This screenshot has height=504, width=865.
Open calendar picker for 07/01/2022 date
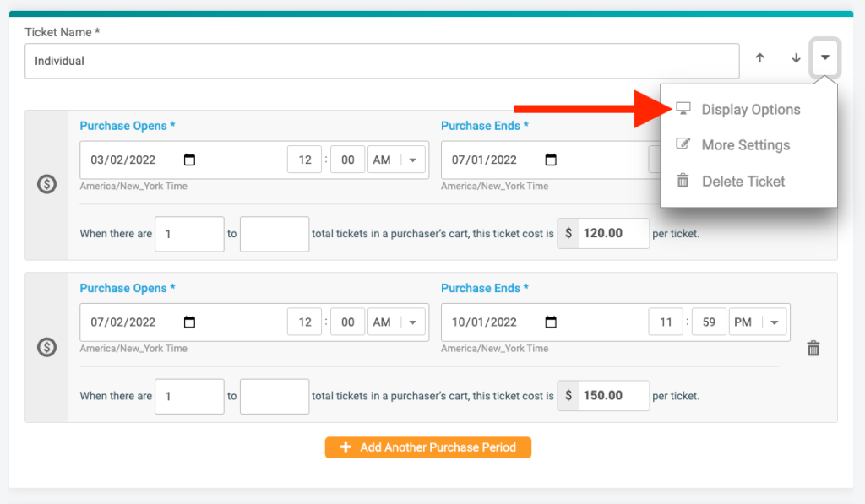pyautogui.click(x=551, y=160)
